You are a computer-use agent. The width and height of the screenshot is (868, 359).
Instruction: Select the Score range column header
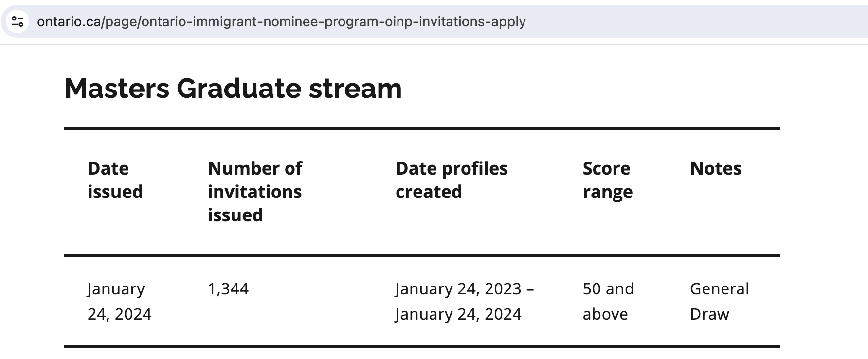pyautogui.click(x=608, y=180)
